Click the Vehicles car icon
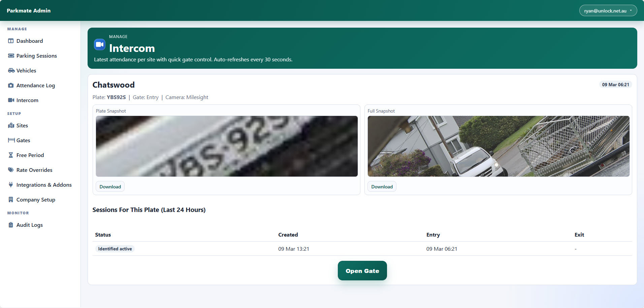The width and height of the screenshot is (644, 308). 11,71
